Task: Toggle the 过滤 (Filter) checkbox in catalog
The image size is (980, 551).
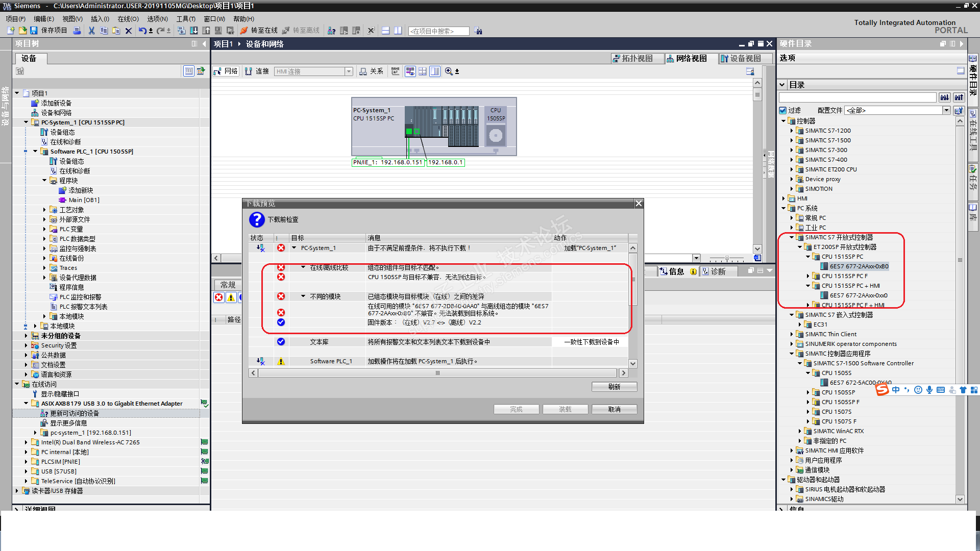Action: (x=783, y=110)
